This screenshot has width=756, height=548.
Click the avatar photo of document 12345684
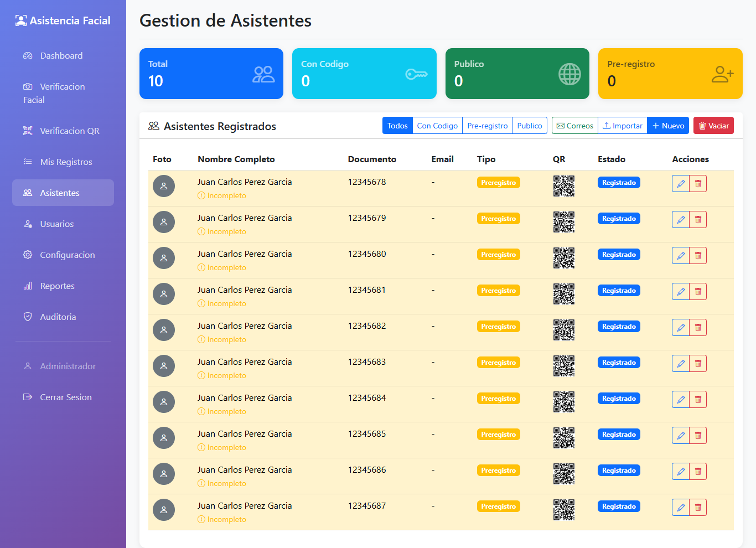pos(164,402)
